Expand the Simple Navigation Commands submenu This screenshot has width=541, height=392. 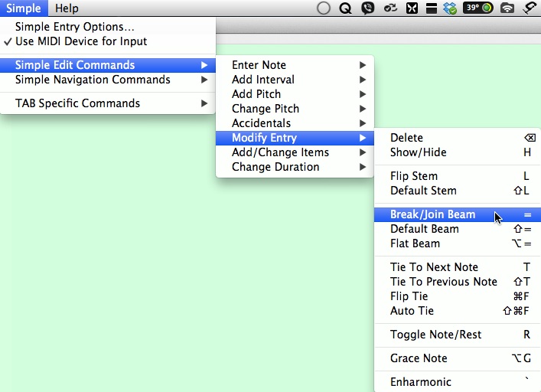point(93,80)
